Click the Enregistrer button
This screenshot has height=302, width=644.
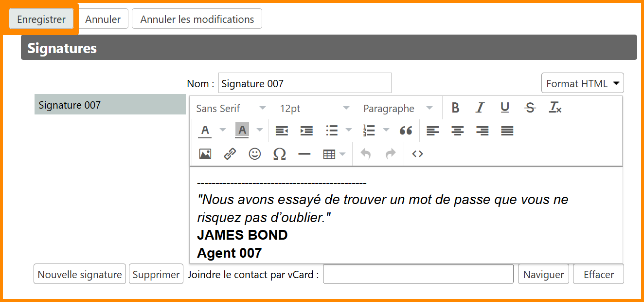[41, 19]
